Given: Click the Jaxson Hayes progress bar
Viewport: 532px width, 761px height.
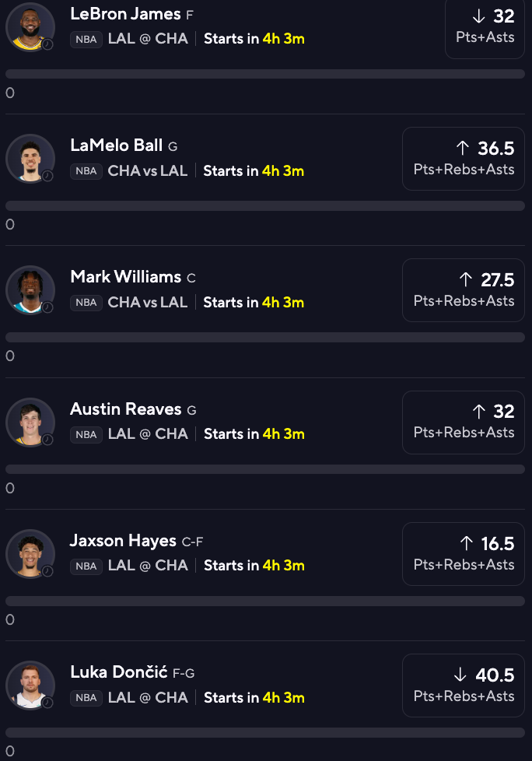Looking at the screenshot, I should tap(265, 601).
